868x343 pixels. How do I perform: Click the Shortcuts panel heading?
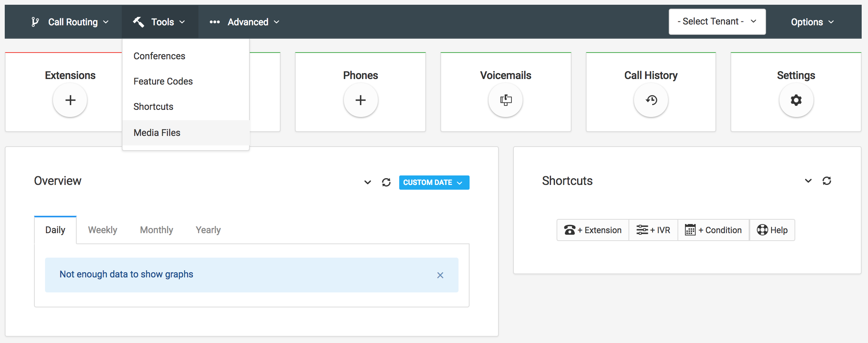click(567, 181)
